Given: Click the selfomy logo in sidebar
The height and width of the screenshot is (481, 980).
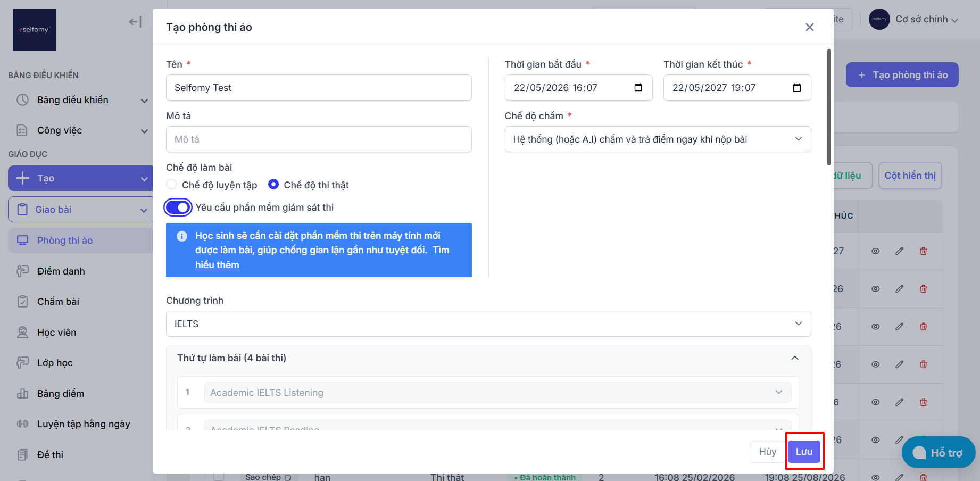Looking at the screenshot, I should click(35, 30).
